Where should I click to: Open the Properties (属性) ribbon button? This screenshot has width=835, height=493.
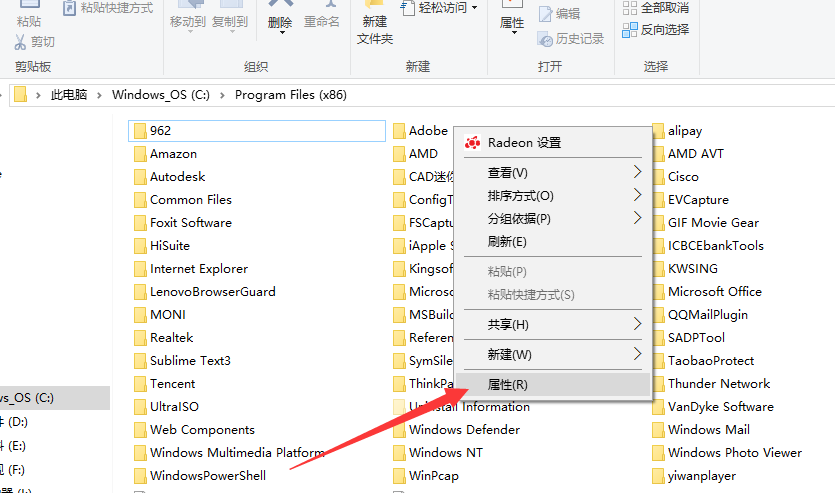pos(512,19)
